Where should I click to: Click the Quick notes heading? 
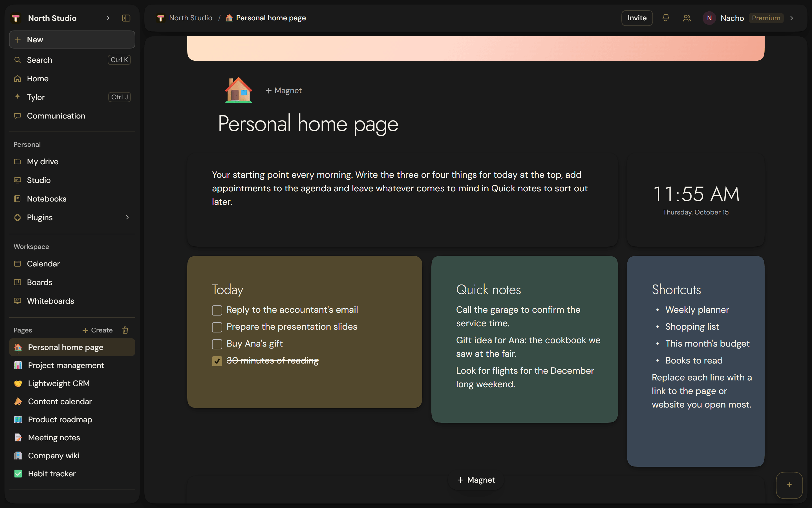pyautogui.click(x=488, y=290)
